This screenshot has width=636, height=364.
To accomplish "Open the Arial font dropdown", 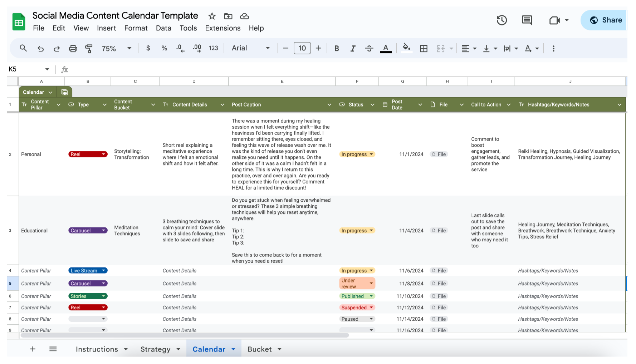I will point(251,48).
